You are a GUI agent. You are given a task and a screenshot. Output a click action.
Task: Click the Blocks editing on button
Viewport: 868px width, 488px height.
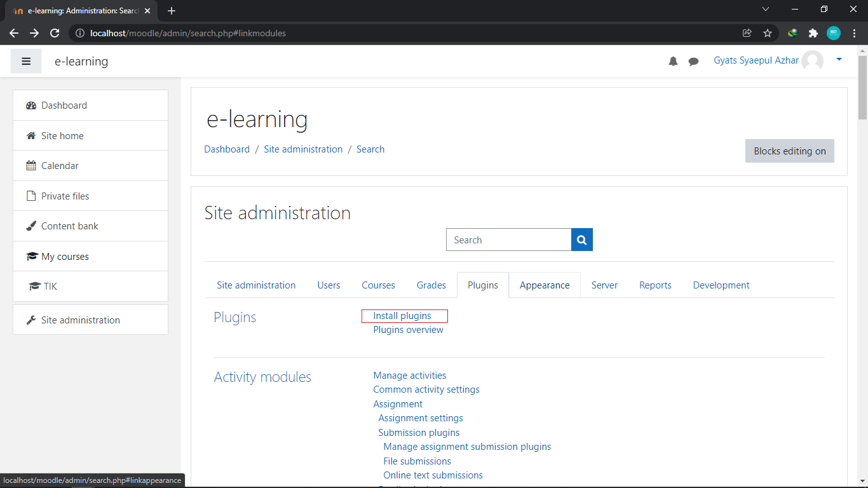pyautogui.click(x=790, y=151)
